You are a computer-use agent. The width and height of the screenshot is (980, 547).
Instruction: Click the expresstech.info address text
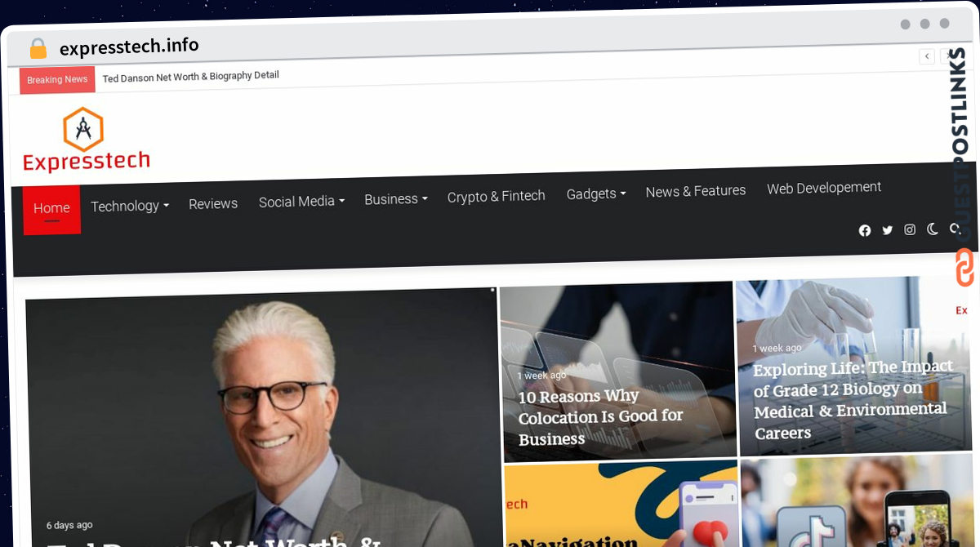[129, 47]
